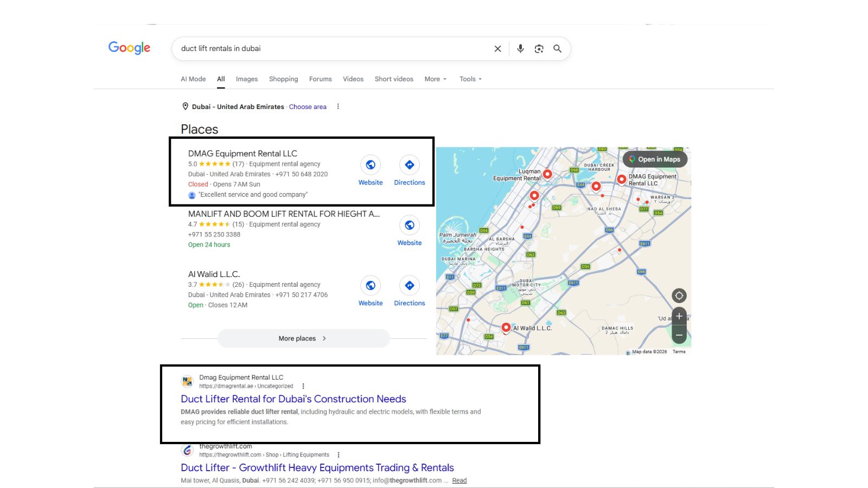
Task: Click the 'Places' heading
Action: click(199, 129)
